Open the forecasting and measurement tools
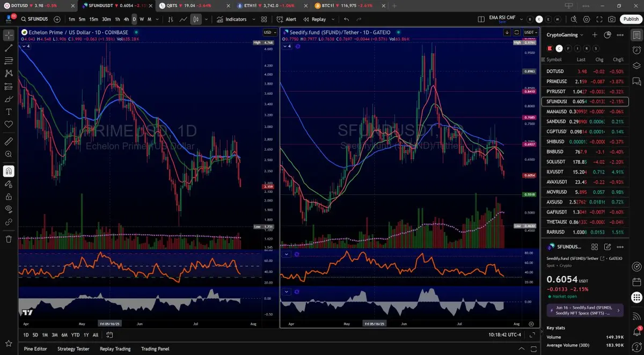The height and width of the screenshot is (355, 644). pos(9,86)
